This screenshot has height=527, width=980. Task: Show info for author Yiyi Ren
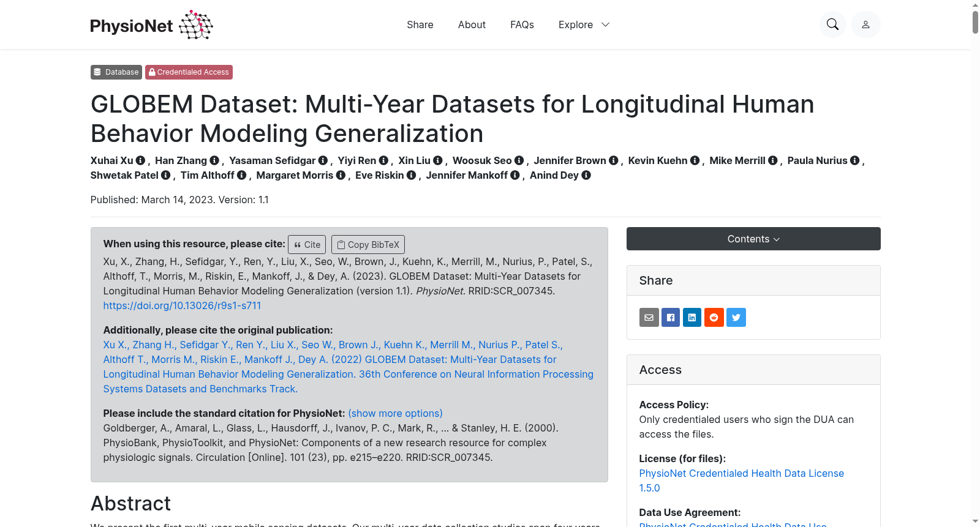point(383,160)
